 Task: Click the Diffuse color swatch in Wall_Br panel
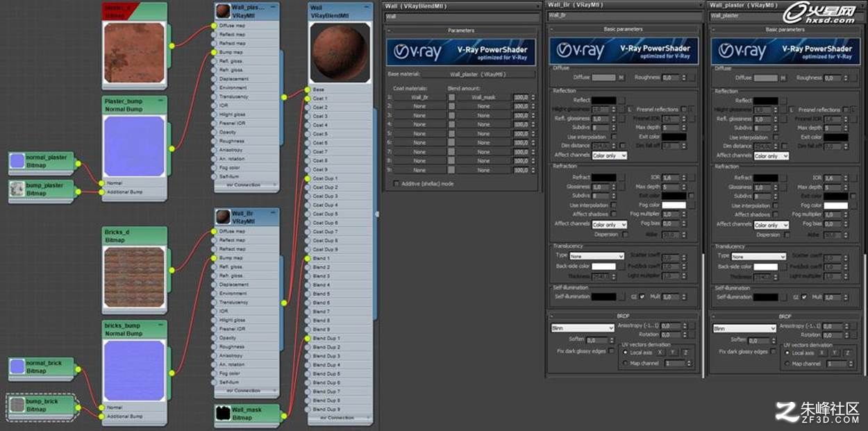tap(604, 78)
